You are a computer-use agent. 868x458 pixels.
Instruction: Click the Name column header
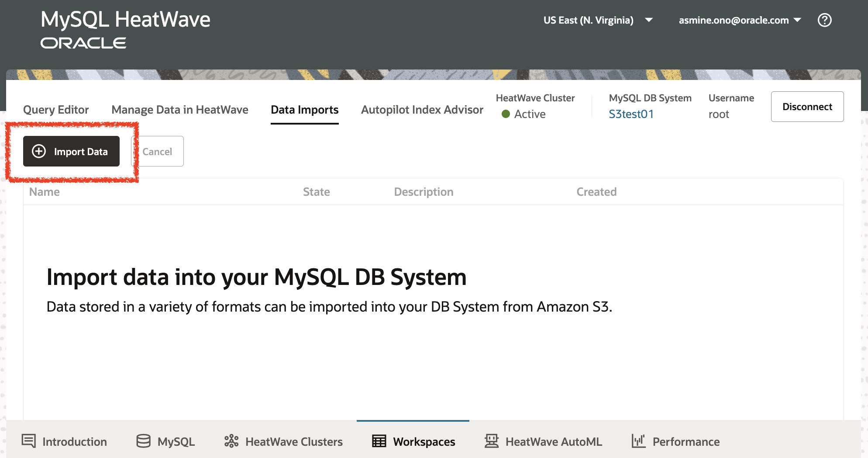45,192
